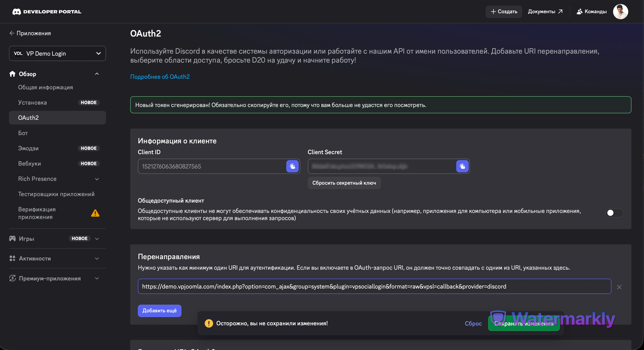Open Верификация приложения page
644x350 pixels.
pyautogui.click(x=37, y=213)
